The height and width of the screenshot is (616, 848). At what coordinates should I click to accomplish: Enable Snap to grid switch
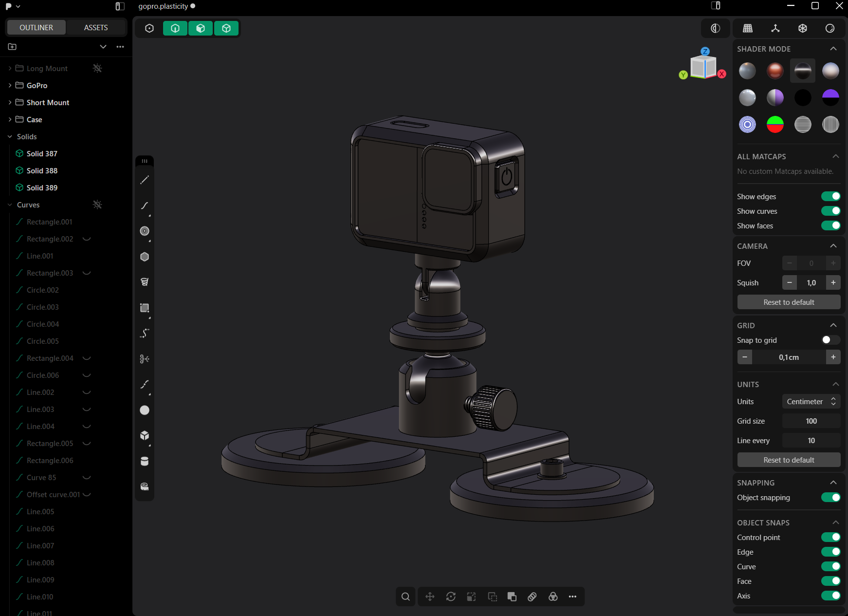(830, 340)
